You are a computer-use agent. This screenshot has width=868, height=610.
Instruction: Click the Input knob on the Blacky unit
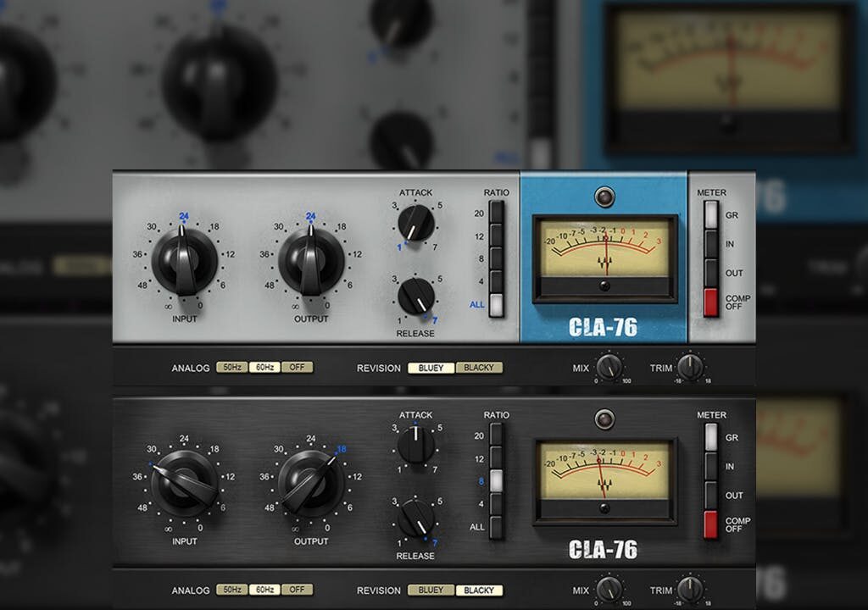[184, 484]
